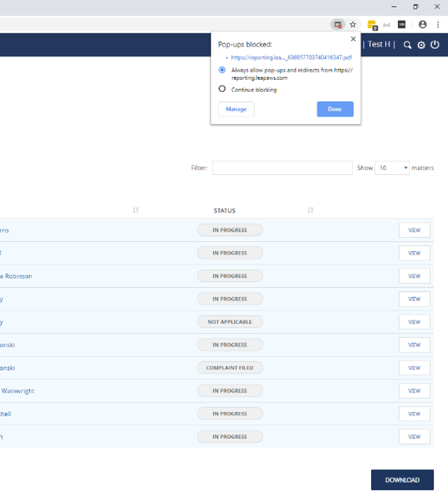The image size is (448, 495).
Task: Open the Show 10 matters dropdown
Action: [392, 167]
